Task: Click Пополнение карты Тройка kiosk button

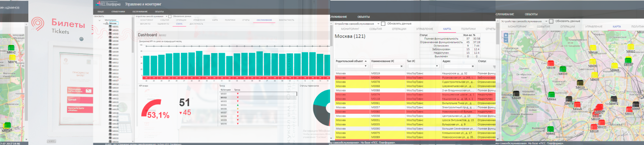Action: (x=80, y=91)
